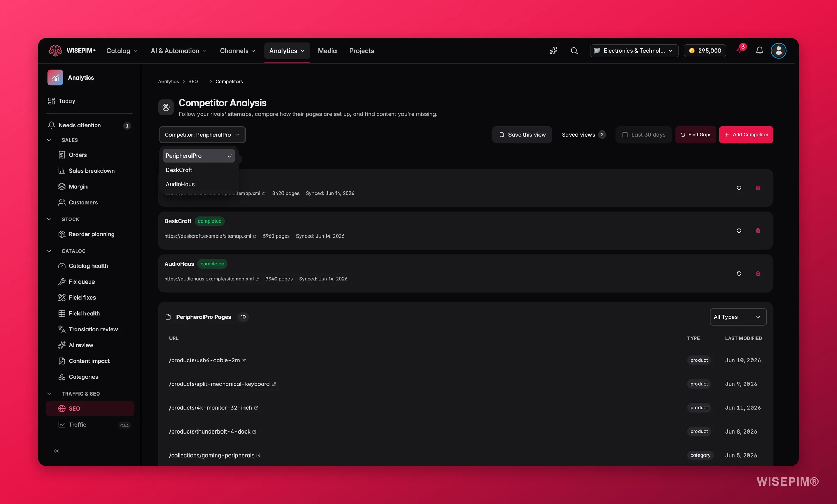The width and height of the screenshot is (837, 504).
Task: Open the AI & Automation menu
Action: pyautogui.click(x=179, y=51)
